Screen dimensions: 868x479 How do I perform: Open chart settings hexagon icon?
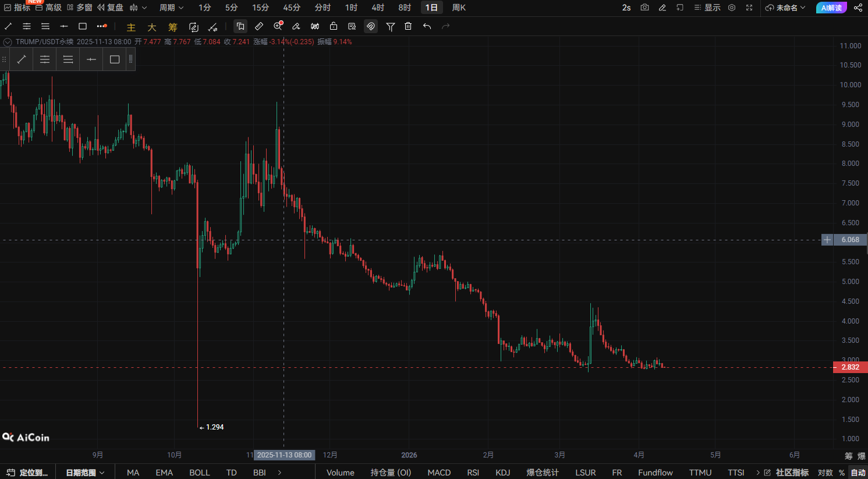[732, 8]
